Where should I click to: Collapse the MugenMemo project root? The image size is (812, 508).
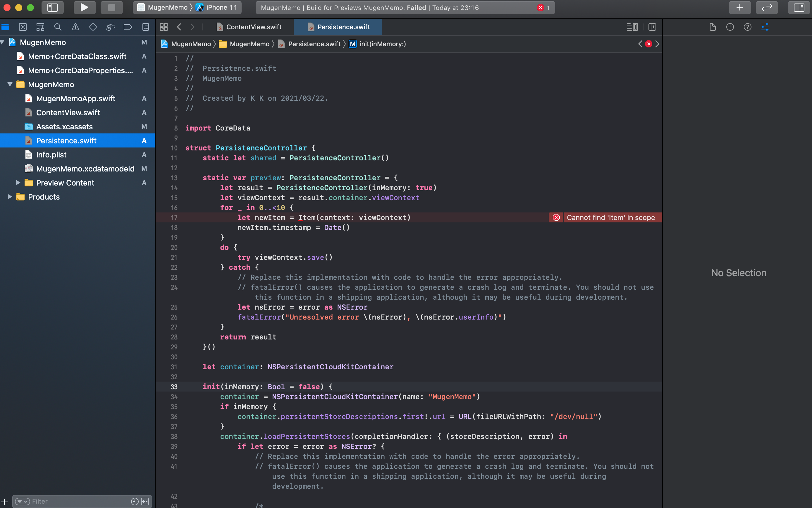[3, 42]
